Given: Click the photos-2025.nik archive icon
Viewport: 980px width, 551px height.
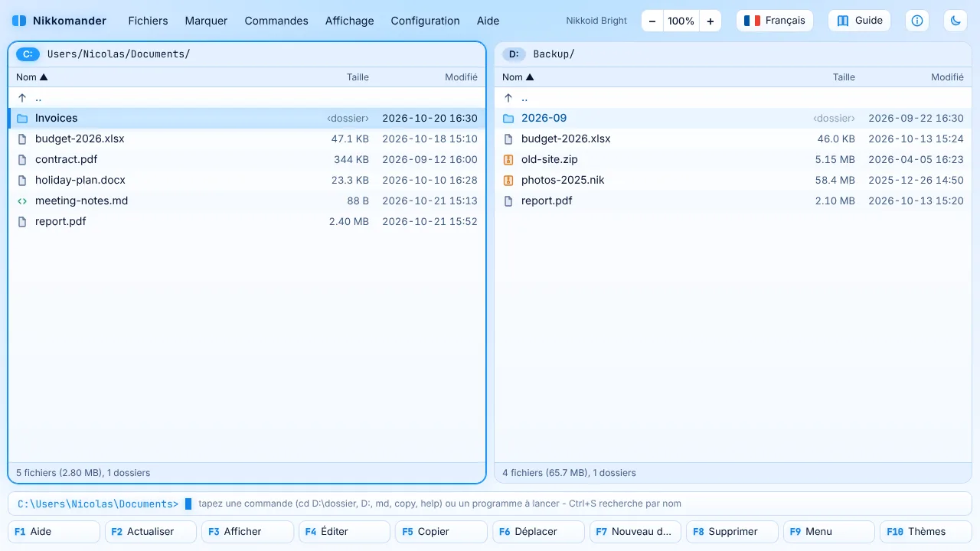Looking at the screenshot, I should 508,181.
